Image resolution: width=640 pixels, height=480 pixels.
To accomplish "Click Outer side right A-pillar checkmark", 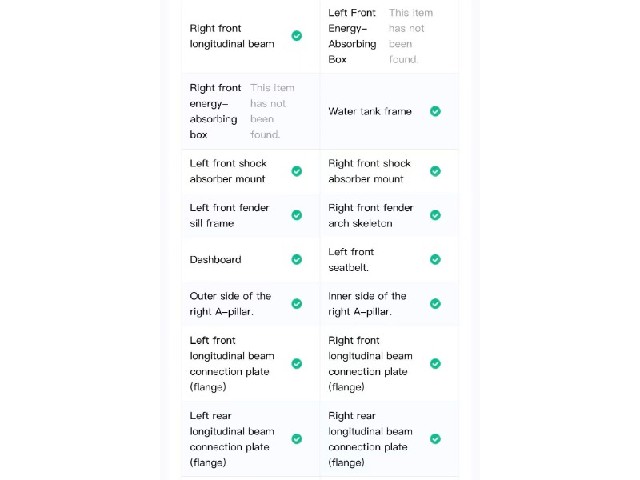I will pyautogui.click(x=297, y=304).
